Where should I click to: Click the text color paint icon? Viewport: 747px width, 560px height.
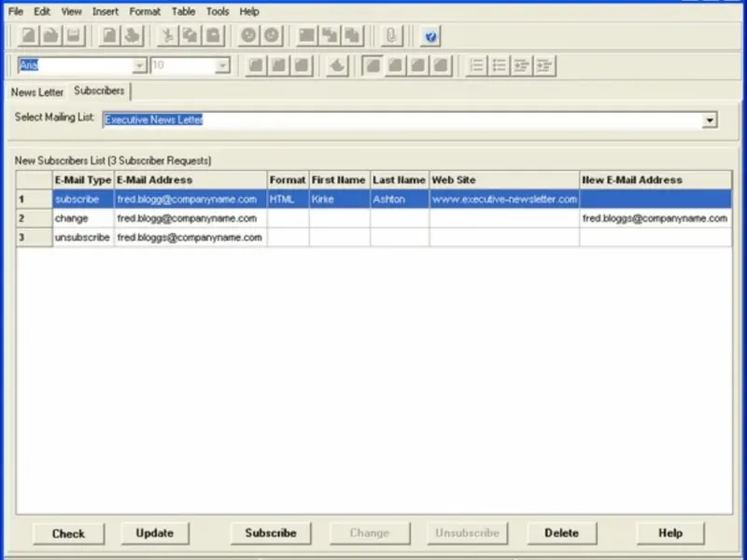point(337,65)
